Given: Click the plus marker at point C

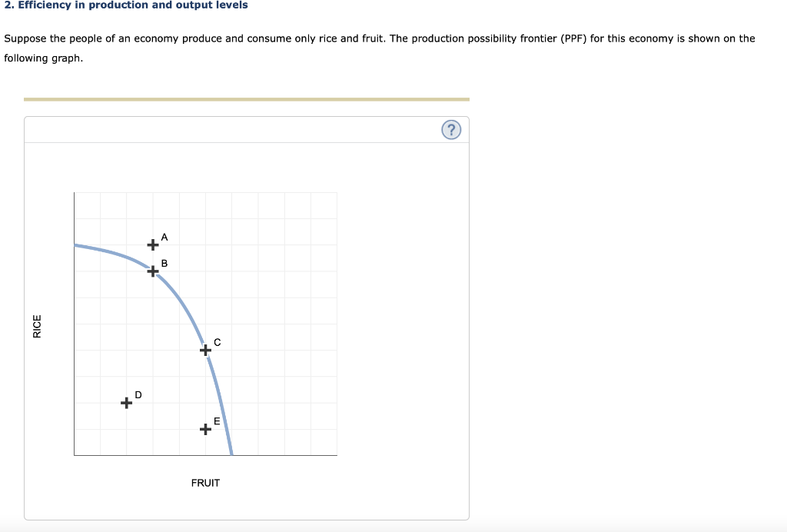Looking at the screenshot, I should 205,350.
